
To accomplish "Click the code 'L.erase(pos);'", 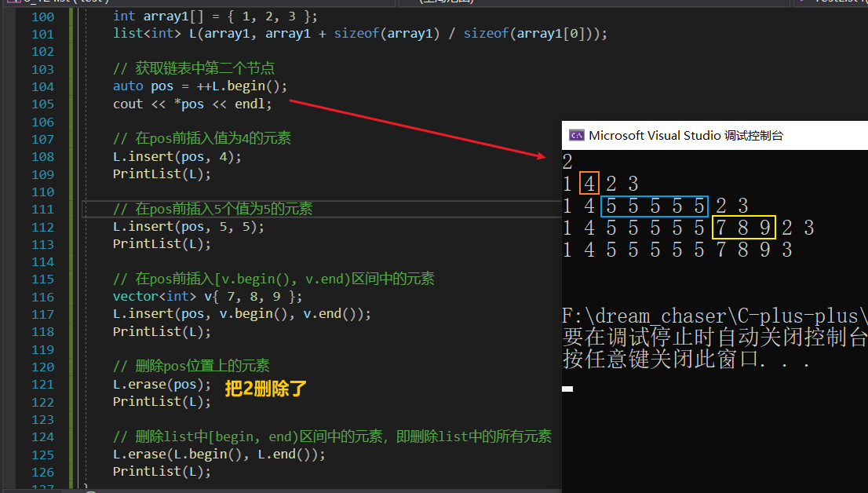I will (x=162, y=384).
